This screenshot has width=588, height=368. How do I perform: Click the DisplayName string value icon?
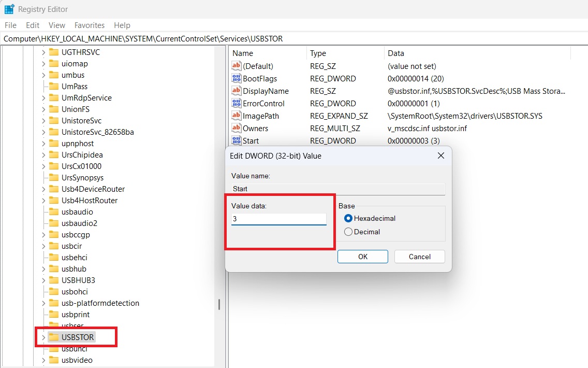[238, 91]
